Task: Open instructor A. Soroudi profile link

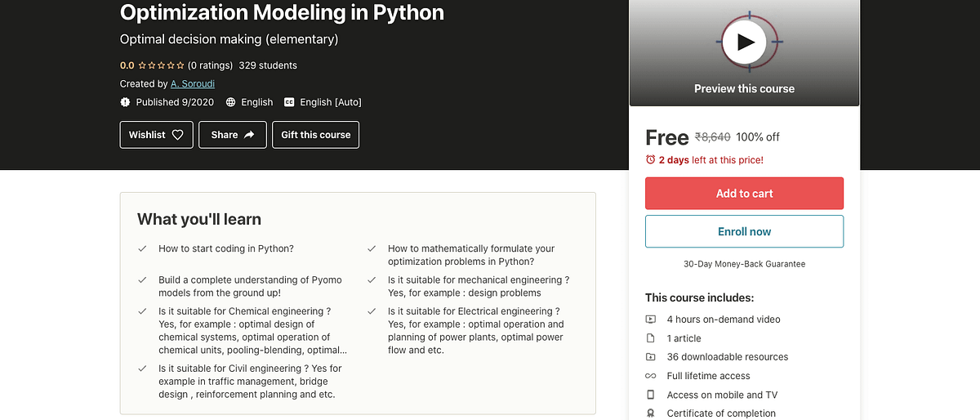Action: point(193,83)
